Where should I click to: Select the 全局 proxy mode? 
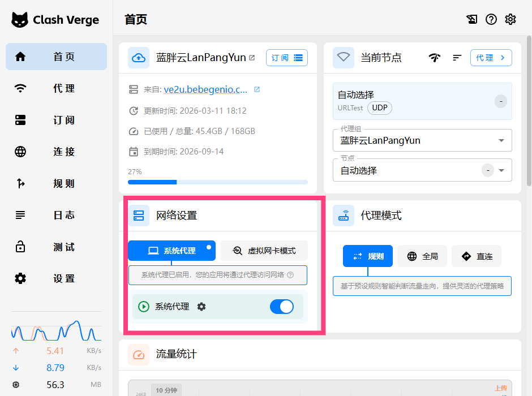click(x=422, y=256)
